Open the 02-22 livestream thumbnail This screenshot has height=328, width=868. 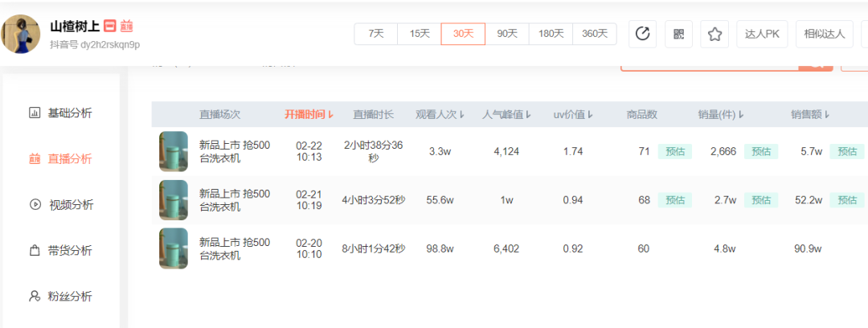coord(174,151)
